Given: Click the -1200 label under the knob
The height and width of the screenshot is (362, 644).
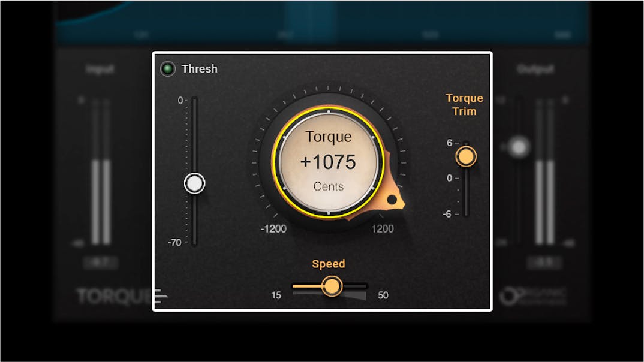Looking at the screenshot, I should point(274,228).
